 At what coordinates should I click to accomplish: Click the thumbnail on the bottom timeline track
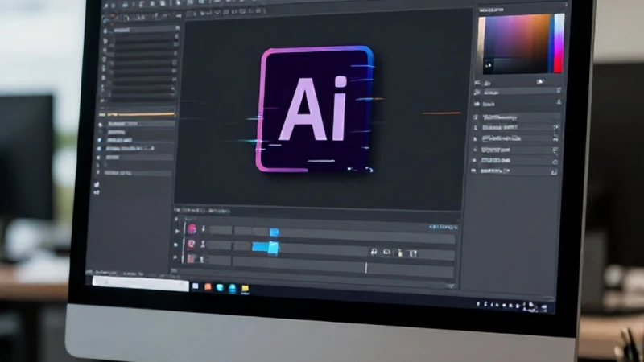pyautogui.click(x=191, y=258)
